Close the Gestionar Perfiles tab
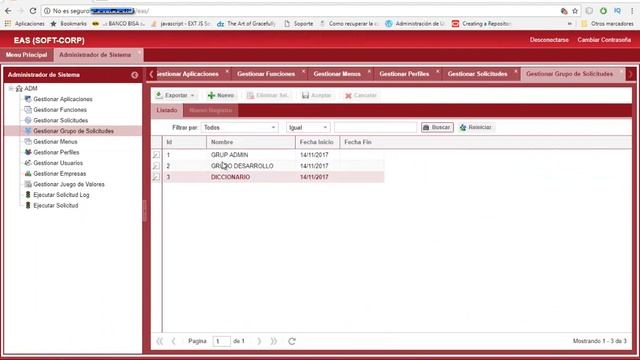The height and width of the screenshot is (360, 640). pos(438,71)
